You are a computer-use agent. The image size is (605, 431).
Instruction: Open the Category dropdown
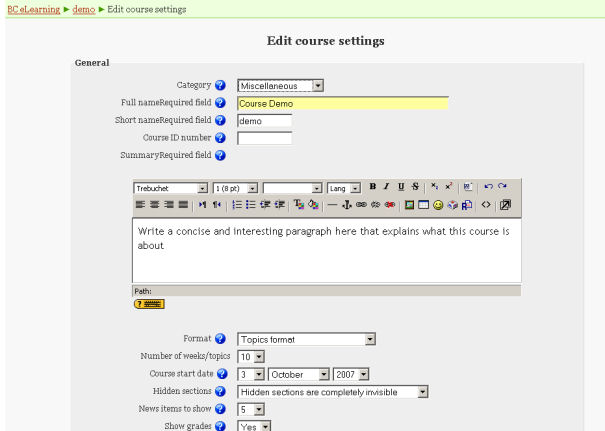point(280,86)
